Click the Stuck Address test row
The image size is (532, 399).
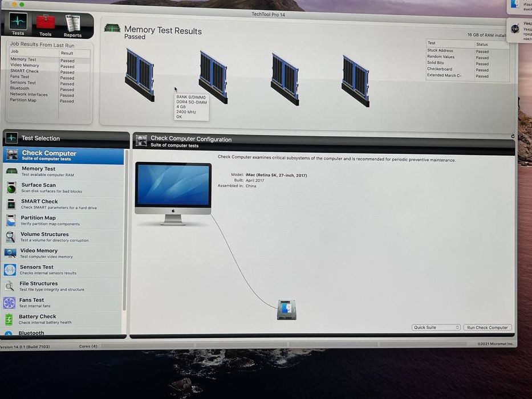pos(467,51)
